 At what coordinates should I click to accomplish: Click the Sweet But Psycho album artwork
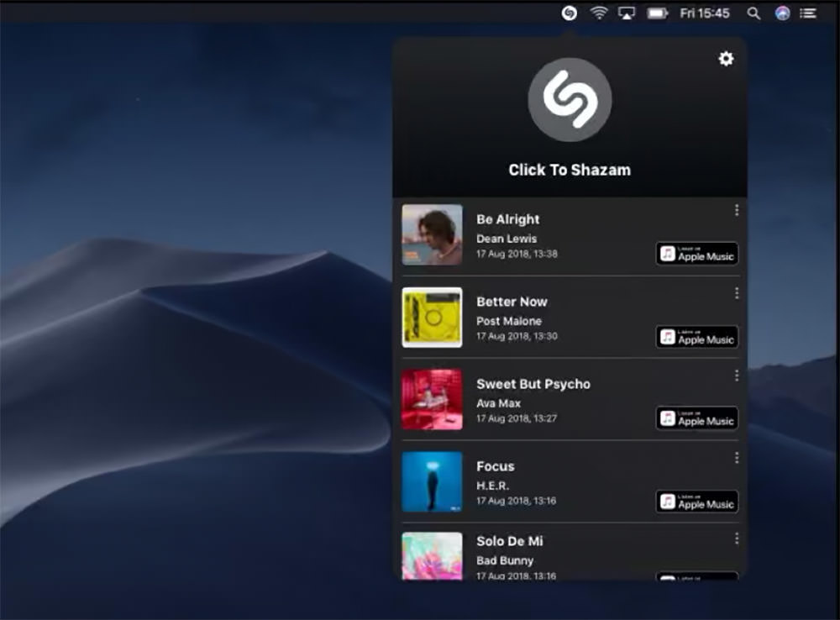432,399
